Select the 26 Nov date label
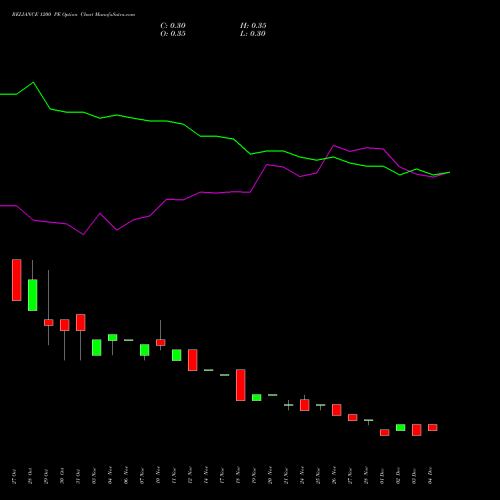Viewport: 500px width, 500px height. pyautogui.click(x=334, y=475)
